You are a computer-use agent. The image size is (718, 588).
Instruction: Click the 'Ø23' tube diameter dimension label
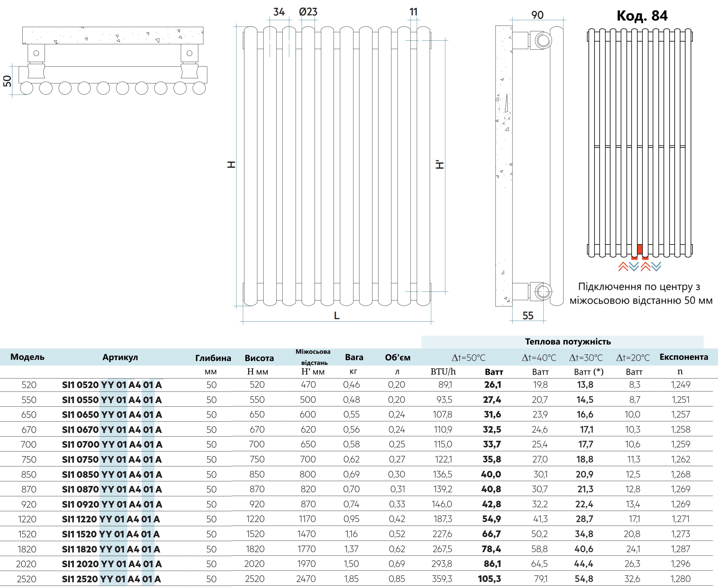click(308, 12)
